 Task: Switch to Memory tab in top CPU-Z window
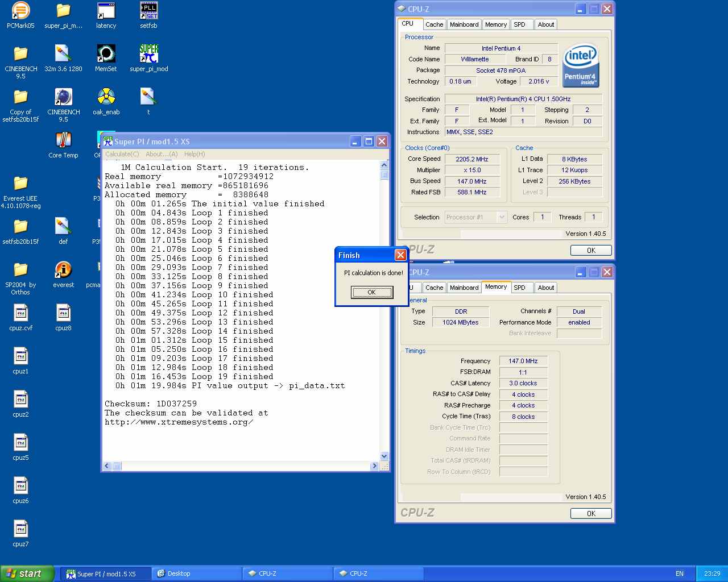(496, 24)
